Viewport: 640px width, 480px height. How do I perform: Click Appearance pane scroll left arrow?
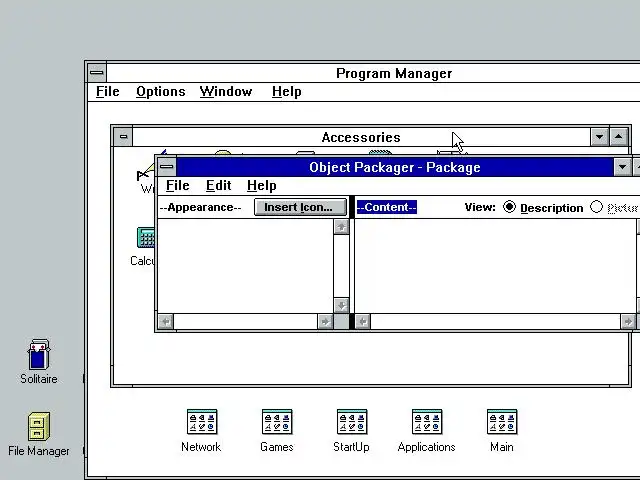(x=166, y=322)
